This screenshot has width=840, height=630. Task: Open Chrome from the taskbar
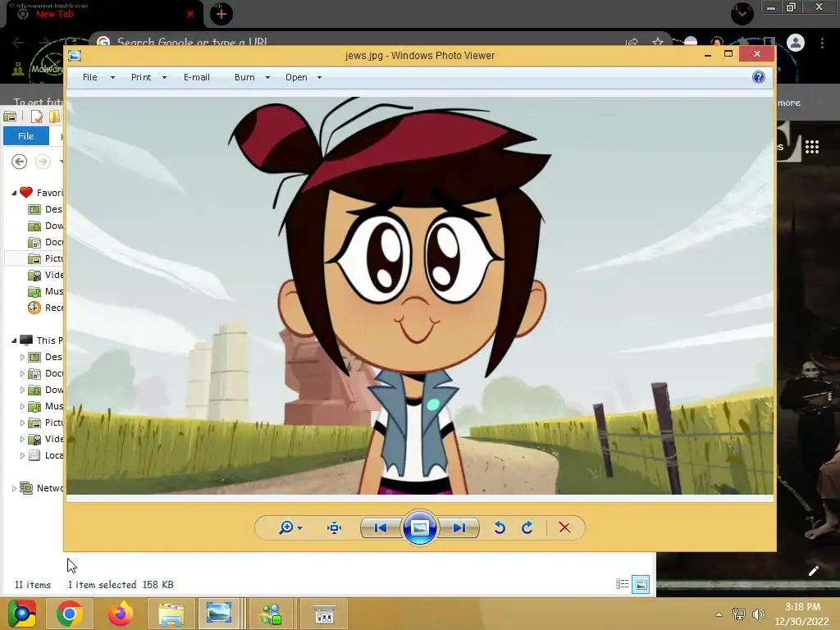pyautogui.click(x=69, y=614)
